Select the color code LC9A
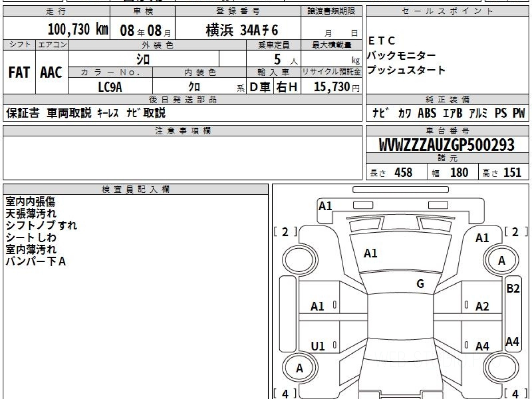This screenshot has width=532, height=399. tap(110, 87)
